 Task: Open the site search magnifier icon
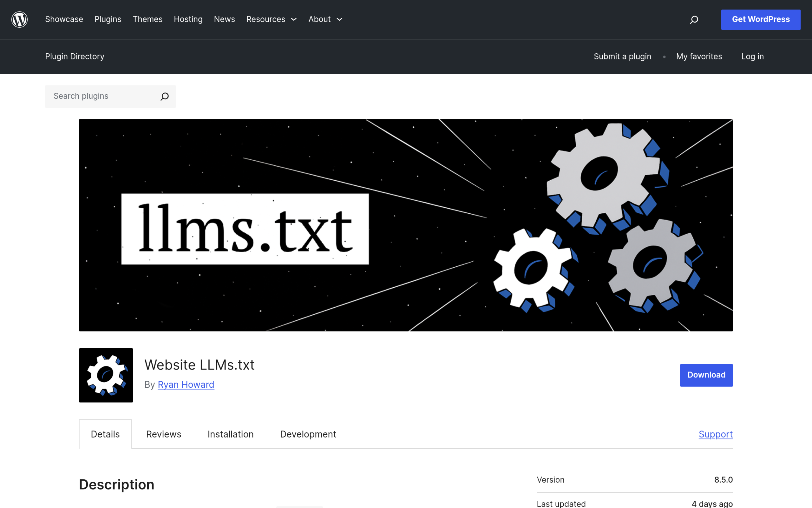694,20
